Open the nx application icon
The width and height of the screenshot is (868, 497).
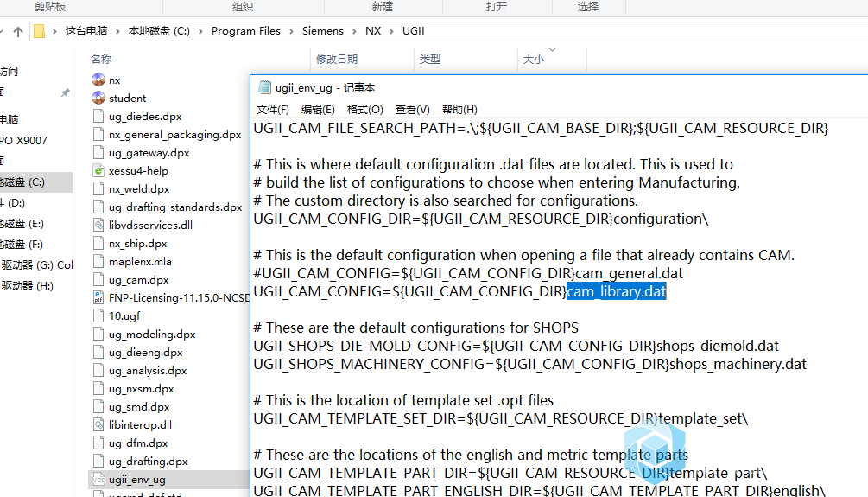pos(98,80)
